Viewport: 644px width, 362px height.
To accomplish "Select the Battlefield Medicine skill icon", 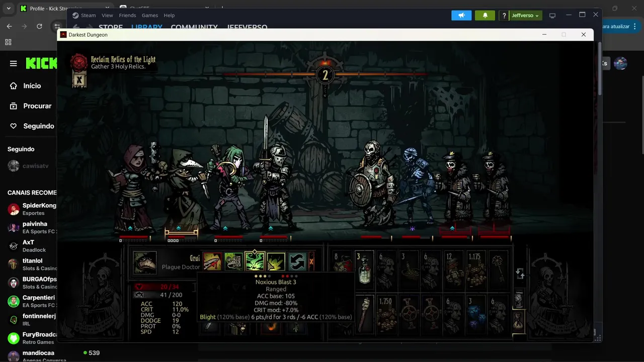I will click(x=233, y=262).
